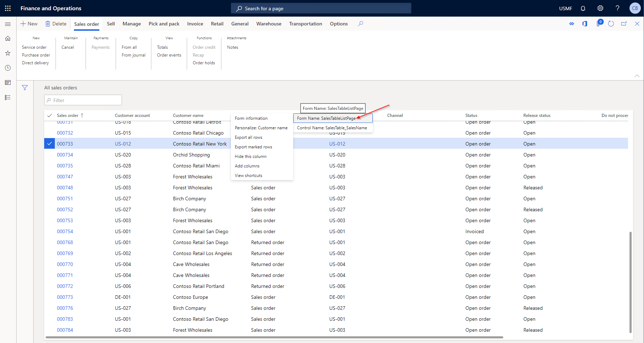Click the horizontal grid scrollbar
Viewport: 644px width, 343px height.
(274, 337)
